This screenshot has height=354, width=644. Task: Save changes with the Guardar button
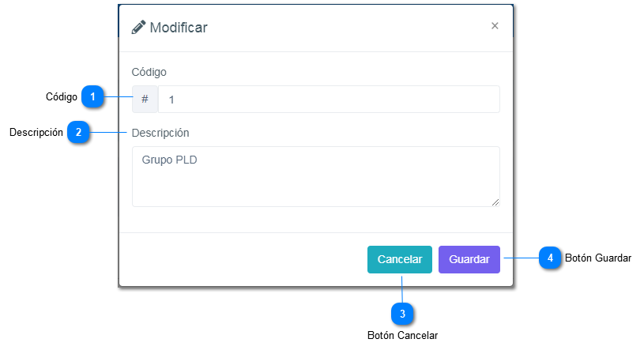469,259
